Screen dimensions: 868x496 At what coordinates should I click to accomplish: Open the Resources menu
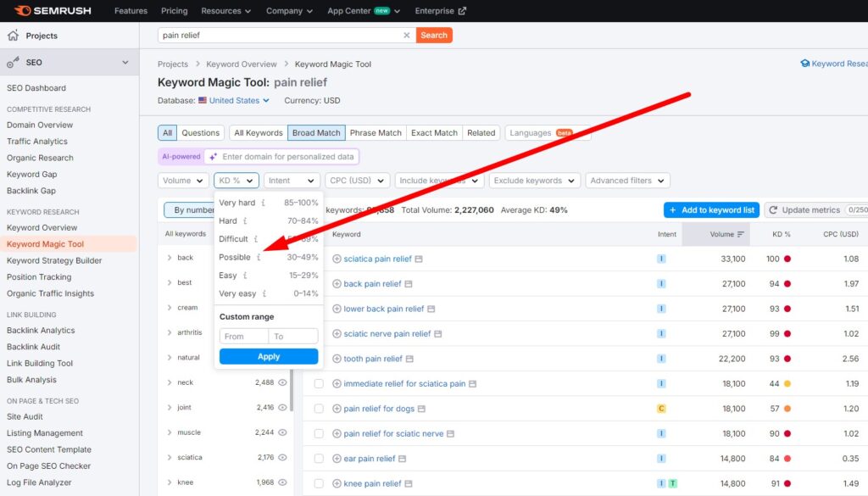pyautogui.click(x=225, y=10)
